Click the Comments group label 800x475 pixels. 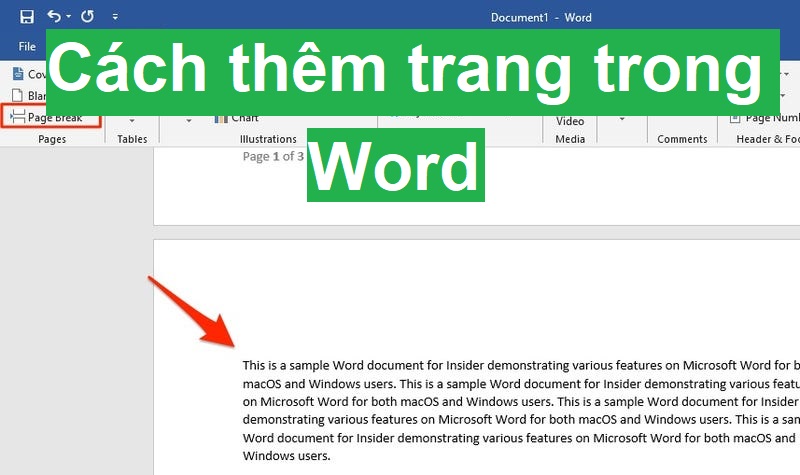click(682, 139)
